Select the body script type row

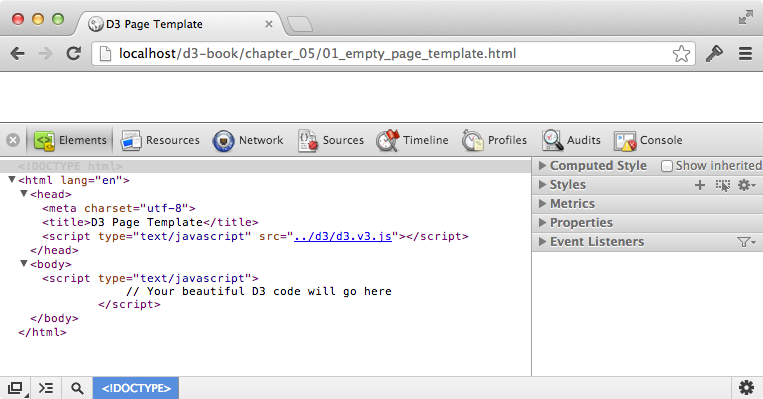pyautogui.click(x=150, y=279)
